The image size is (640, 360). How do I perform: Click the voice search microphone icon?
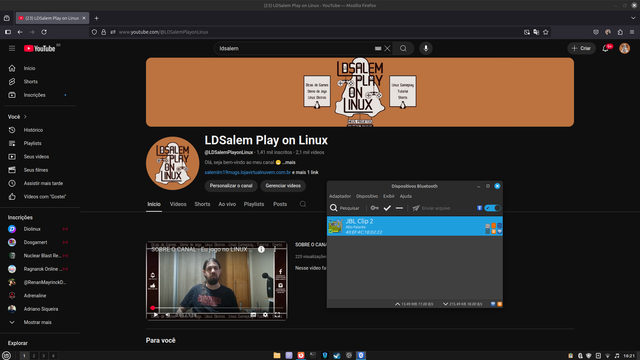(x=426, y=48)
